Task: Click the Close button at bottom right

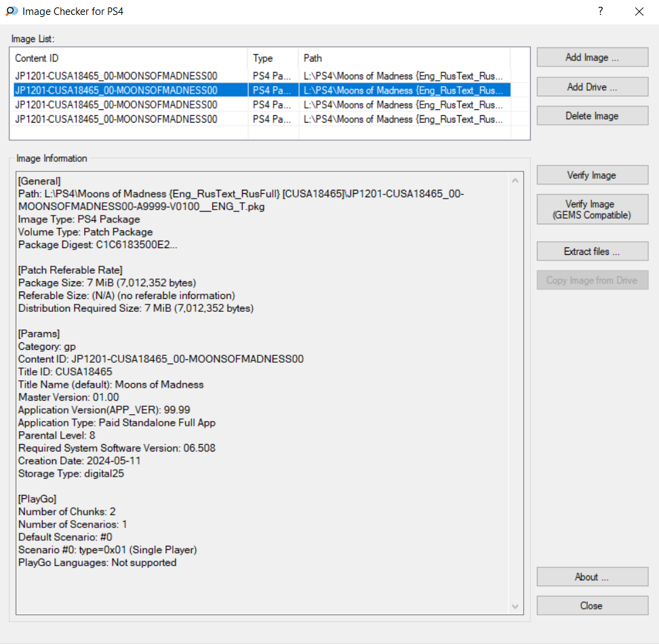Action: pyautogui.click(x=592, y=606)
